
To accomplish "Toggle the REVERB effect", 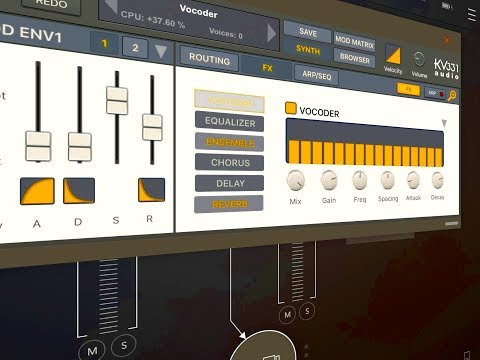I will (x=229, y=204).
